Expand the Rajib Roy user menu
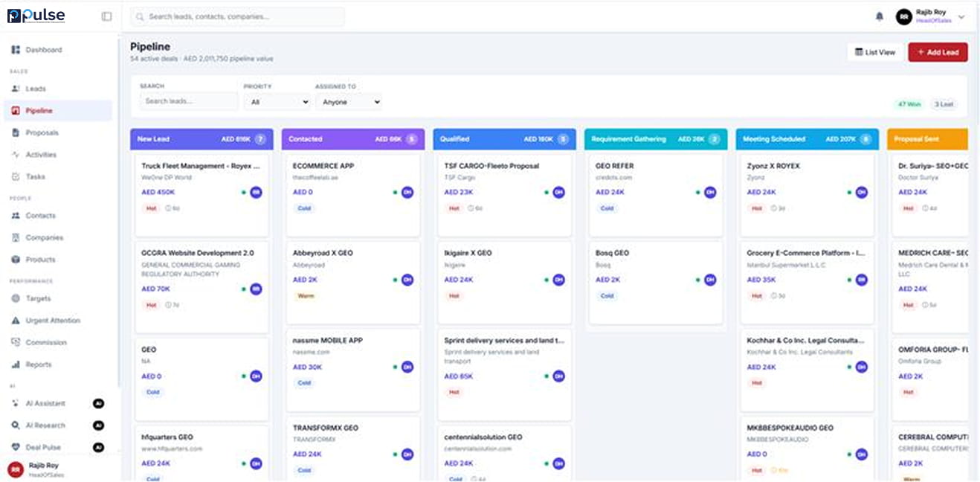The image size is (980, 482). coord(961,17)
